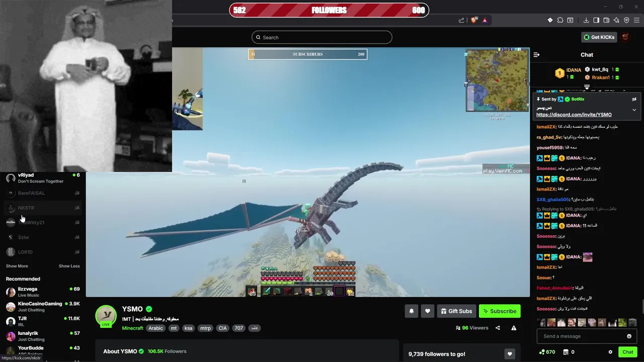Select the CIA tag
Screen dimensions: 644x362
pyautogui.click(x=222, y=328)
